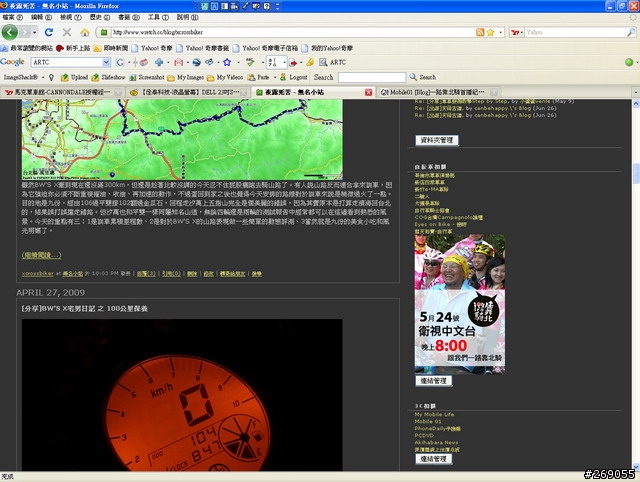Open ImageShack My Images
This screenshot has height=482, width=640.
click(x=186, y=77)
